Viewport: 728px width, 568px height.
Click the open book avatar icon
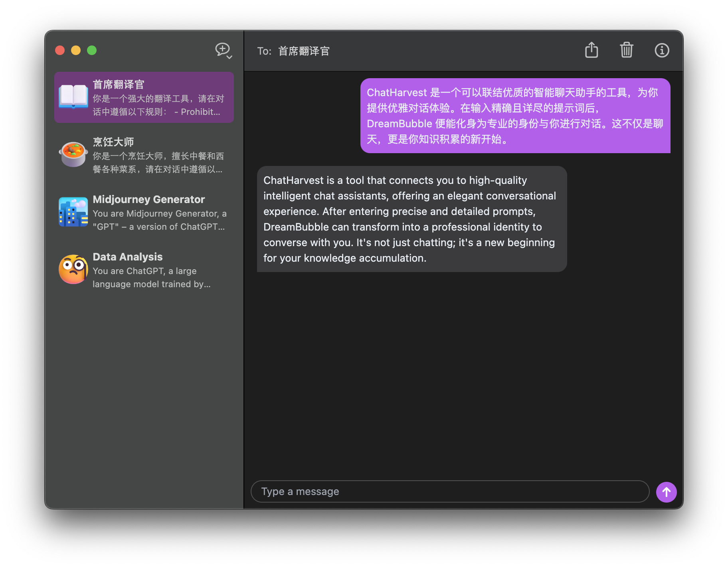tap(73, 97)
